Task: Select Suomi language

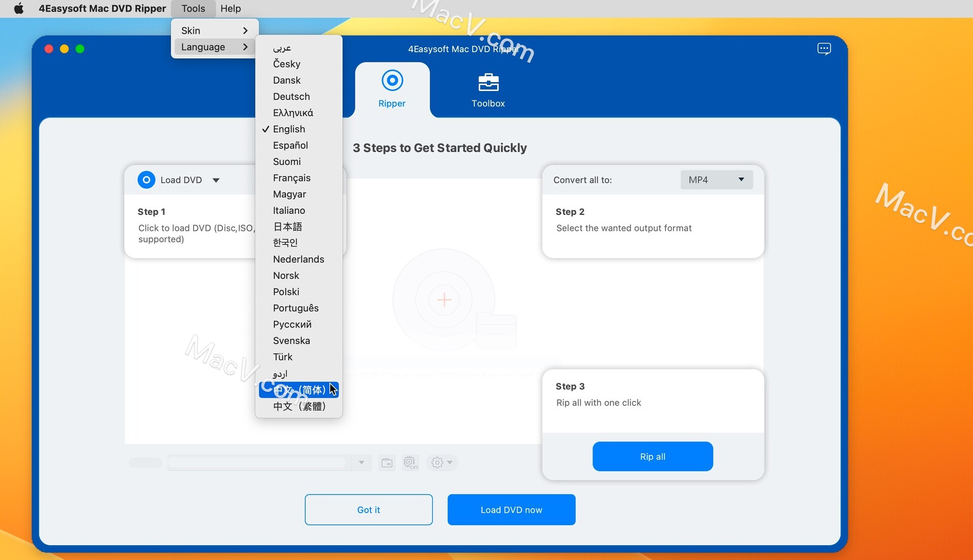Action: pyautogui.click(x=298, y=161)
